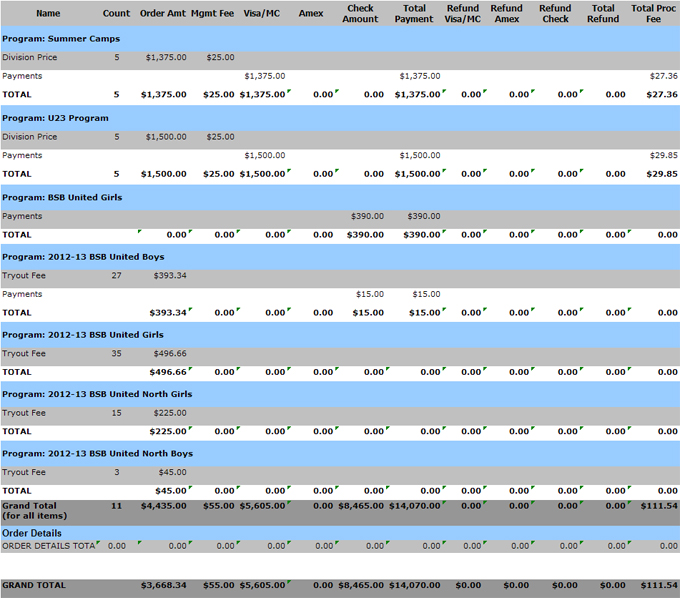Click the Order Details section header
The height and width of the screenshot is (598, 680).
pos(32,533)
